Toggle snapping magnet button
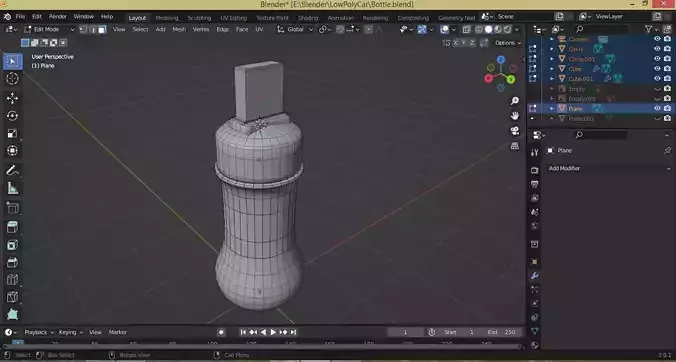The image size is (676, 362). coord(341,29)
